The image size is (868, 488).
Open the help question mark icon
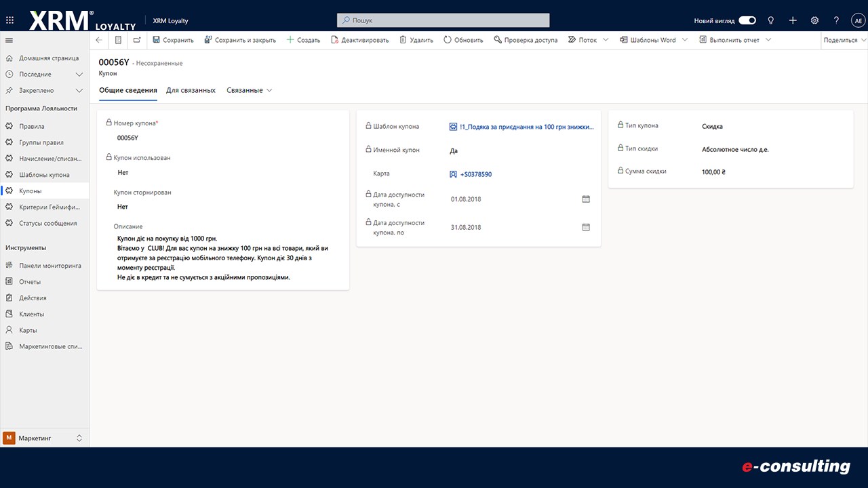(836, 20)
